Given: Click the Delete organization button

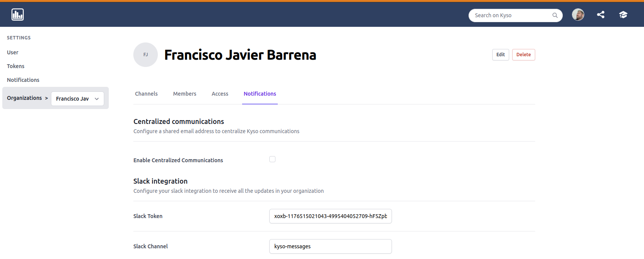Looking at the screenshot, I should [524, 55].
